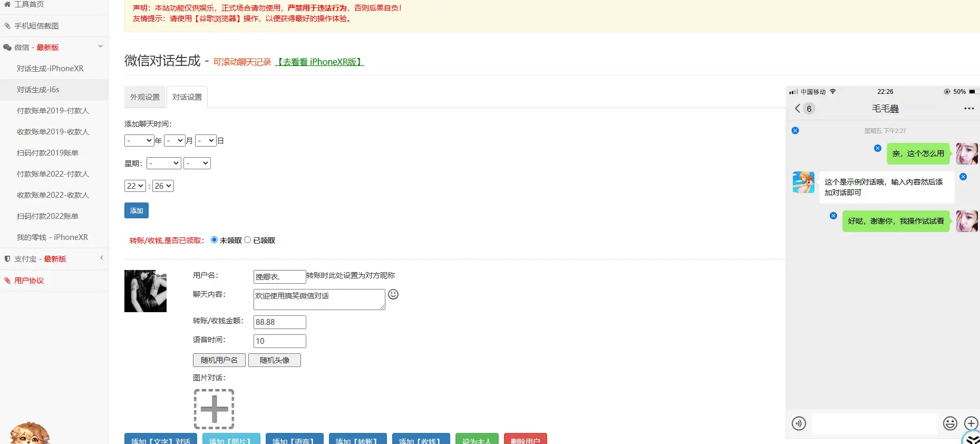Image resolution: width=980 pixels, height=444 pixels.
Task: Open emoji picker beside chat content box
Action: click(393, 294)
